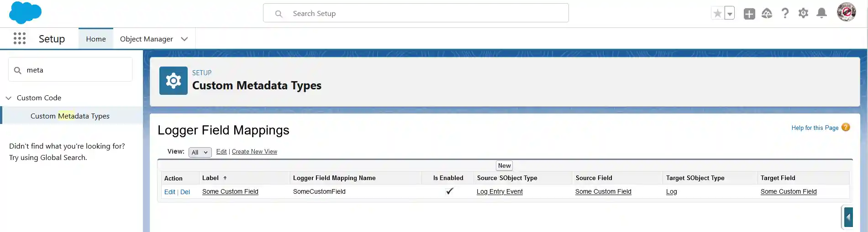Screen dimensions: 868x232
Task: Click the Salesforce cloud logo
Action: (25, 13)
